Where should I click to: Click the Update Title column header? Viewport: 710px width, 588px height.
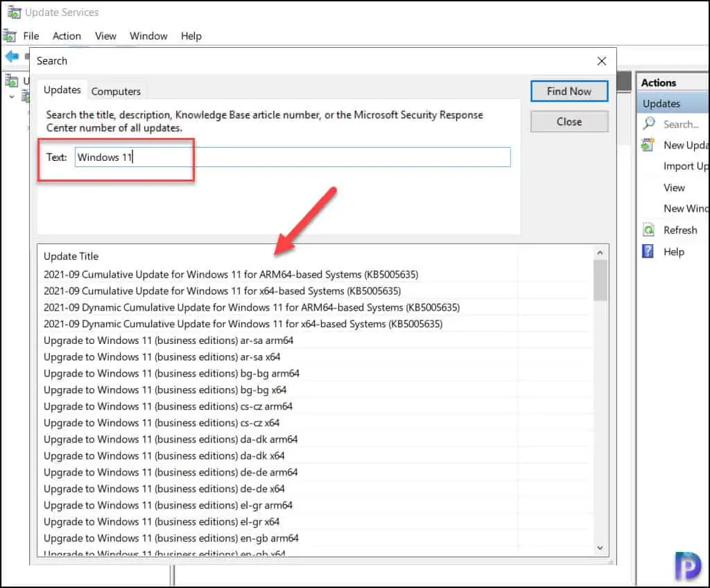(71, 257)
